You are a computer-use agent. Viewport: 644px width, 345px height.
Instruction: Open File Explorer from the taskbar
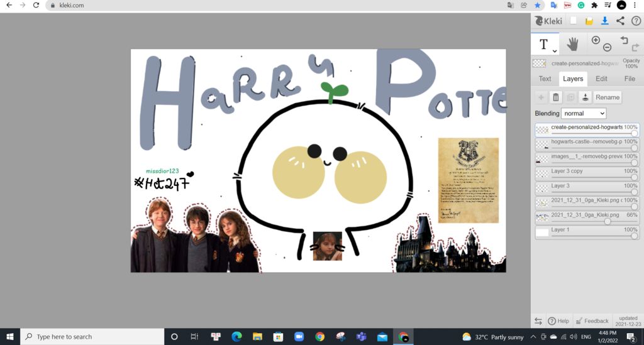click(257, 337)
